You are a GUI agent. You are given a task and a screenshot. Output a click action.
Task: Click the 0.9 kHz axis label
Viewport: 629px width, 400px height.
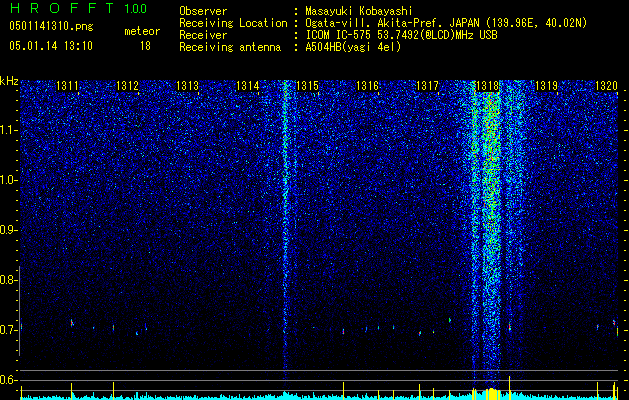(9, 230)
